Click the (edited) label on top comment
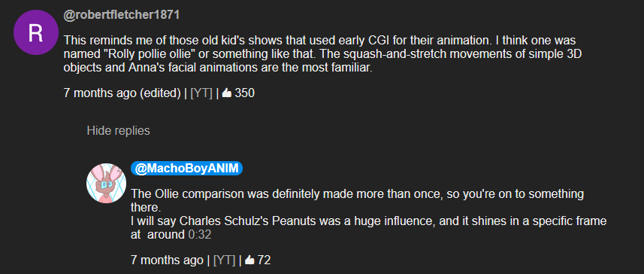This screenshot has height=274, width=644. pos(160,93)
